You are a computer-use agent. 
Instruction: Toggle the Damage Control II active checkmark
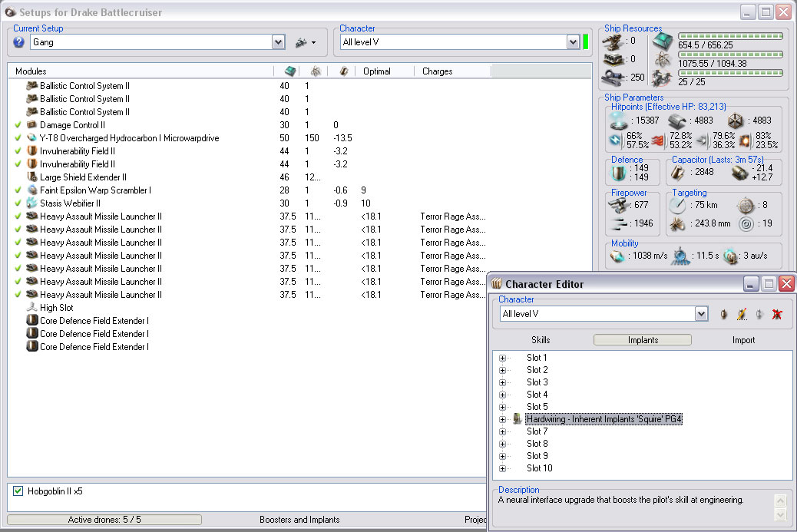(18, 125)
